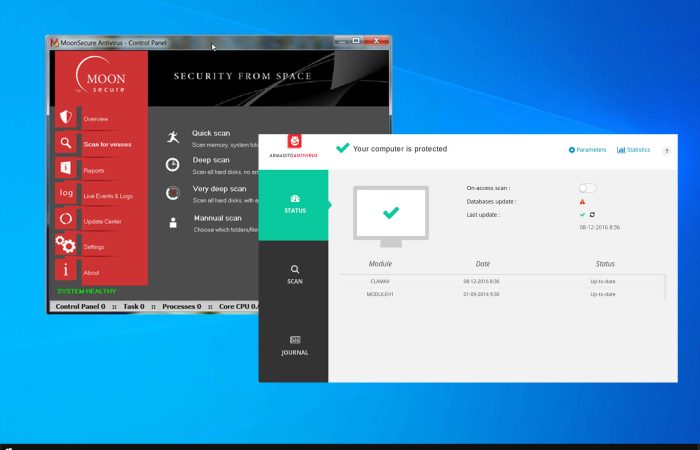Viewport: 700px width, 450px height.
Task: Click SYSTEM HEALTHY status text
Action: tap(87, 291)
